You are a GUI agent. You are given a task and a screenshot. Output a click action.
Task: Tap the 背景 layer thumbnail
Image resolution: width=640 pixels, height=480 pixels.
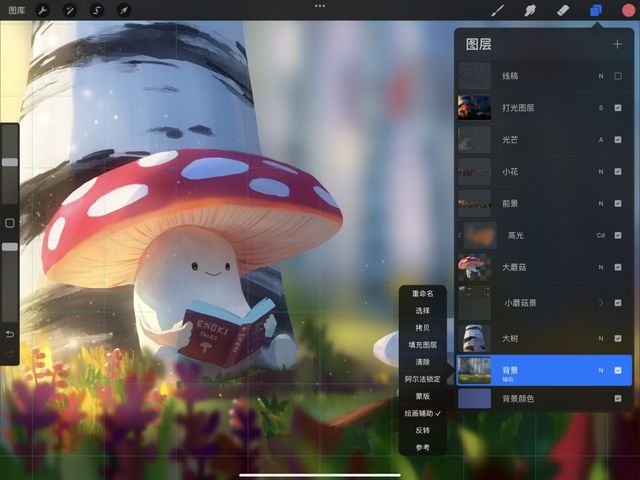474,370
